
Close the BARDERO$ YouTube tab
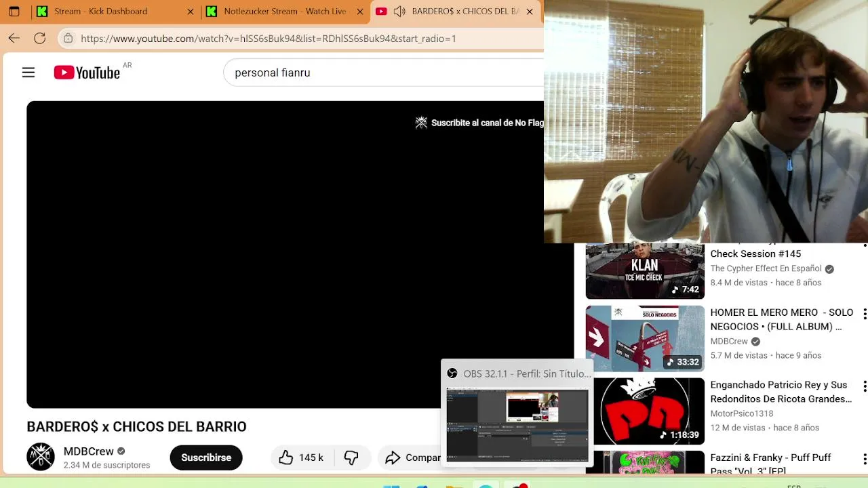[530, 12]
